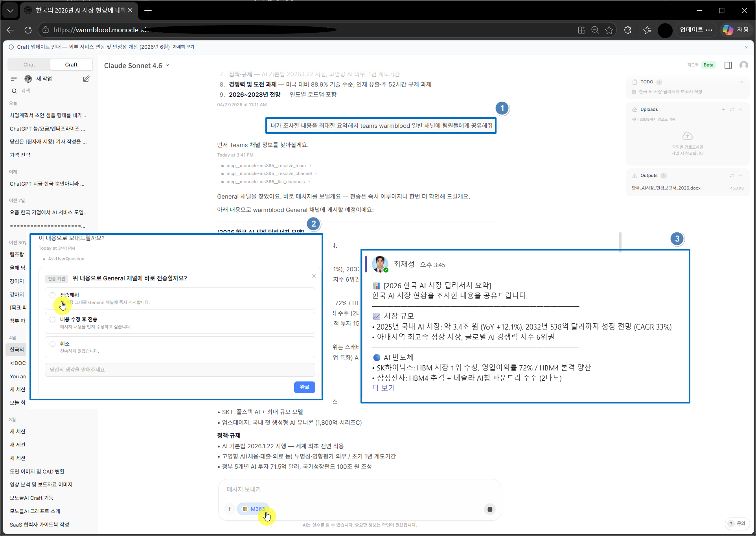The image size is (756, 536).
Task: Open 영상 분석 및 보도자료 이미지 conversation
Action: 41,484
